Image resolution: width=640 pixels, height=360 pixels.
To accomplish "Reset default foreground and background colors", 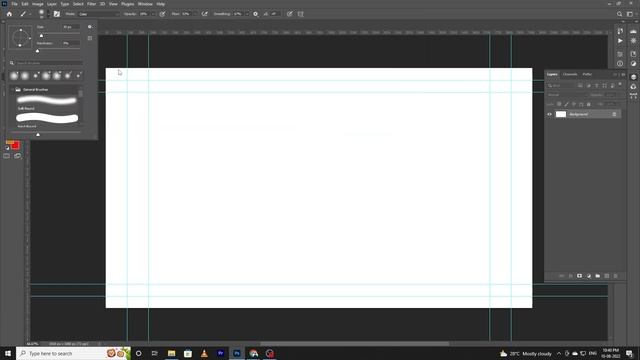I will click(x=7, y=148).
